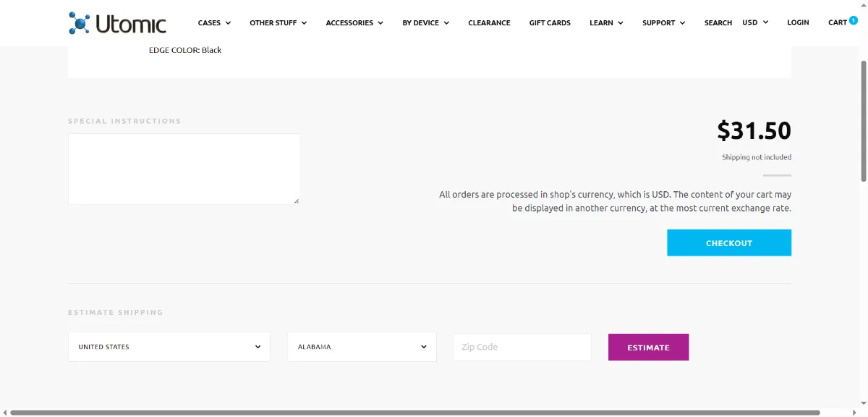
Task: Open the ACCESSORIES dropdown
Action: point(354,22)
